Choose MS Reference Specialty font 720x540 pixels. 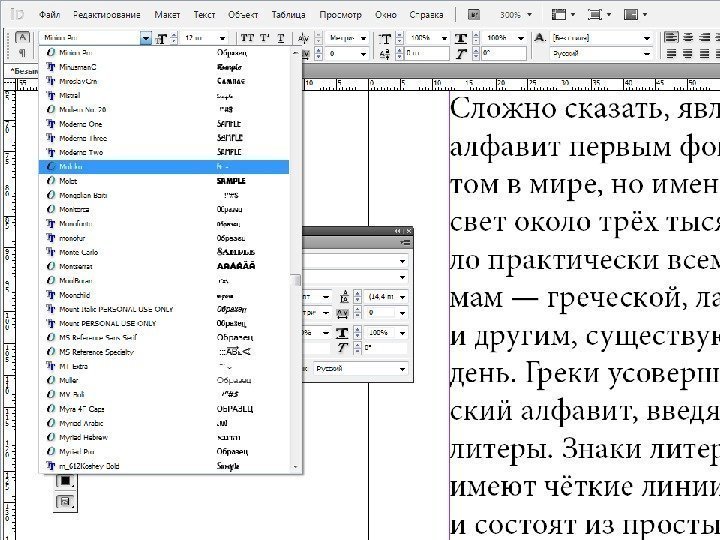point(164,352)
